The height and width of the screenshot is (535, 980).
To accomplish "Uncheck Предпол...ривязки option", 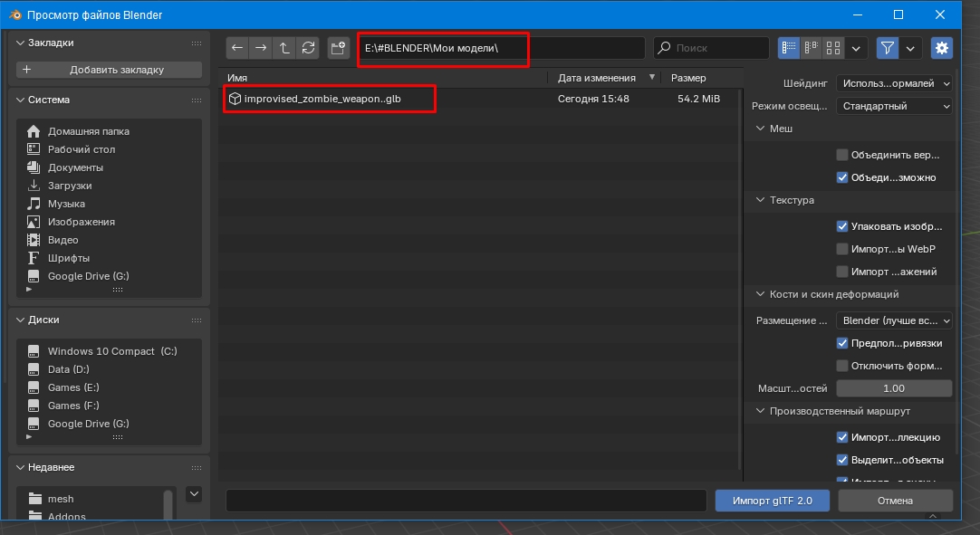I will (841, 343).
